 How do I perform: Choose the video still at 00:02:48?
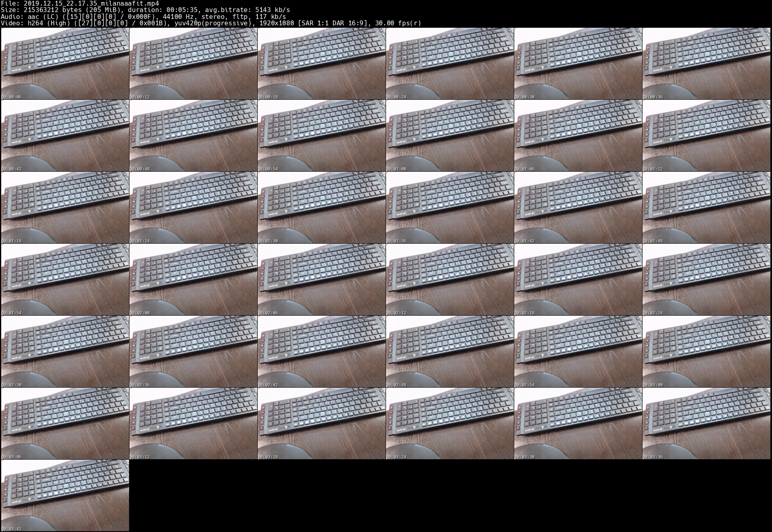(x=450, y=351)
